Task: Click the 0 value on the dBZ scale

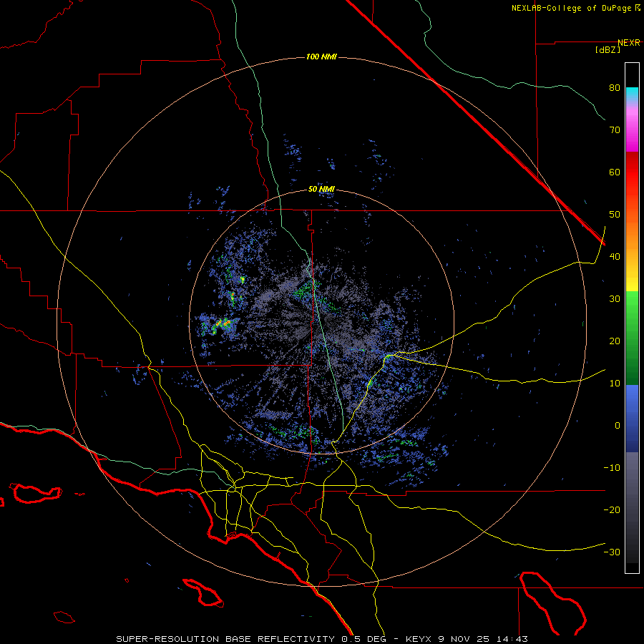Action: click(x=618, y=426)
